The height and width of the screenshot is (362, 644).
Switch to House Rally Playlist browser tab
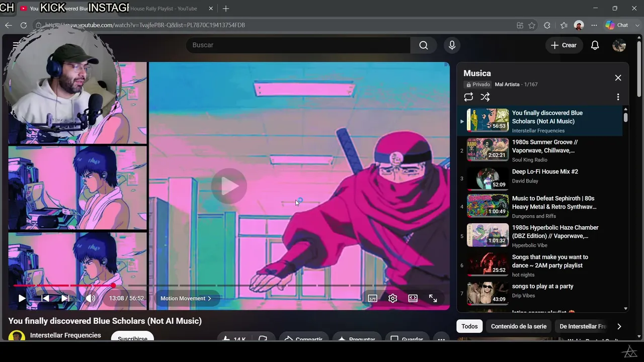tap(163, 9)
